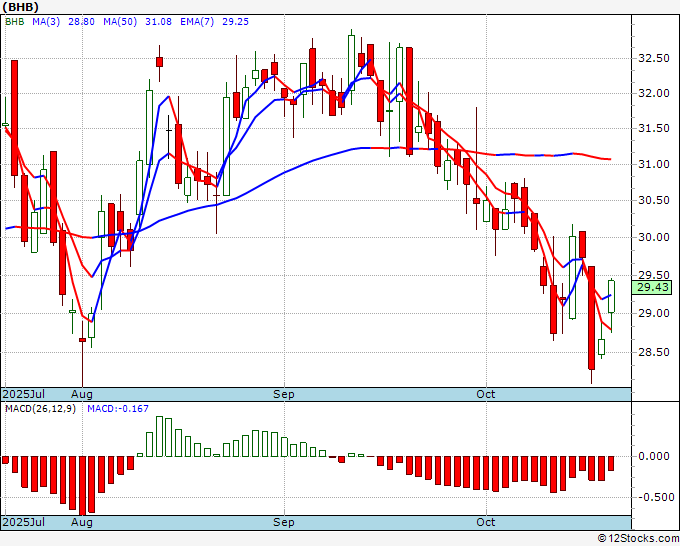Image resolution: width=680 pixels, height=546 pixels.
Task: Click Aug on the price chart date axis
Action: (x=82, y=395)
